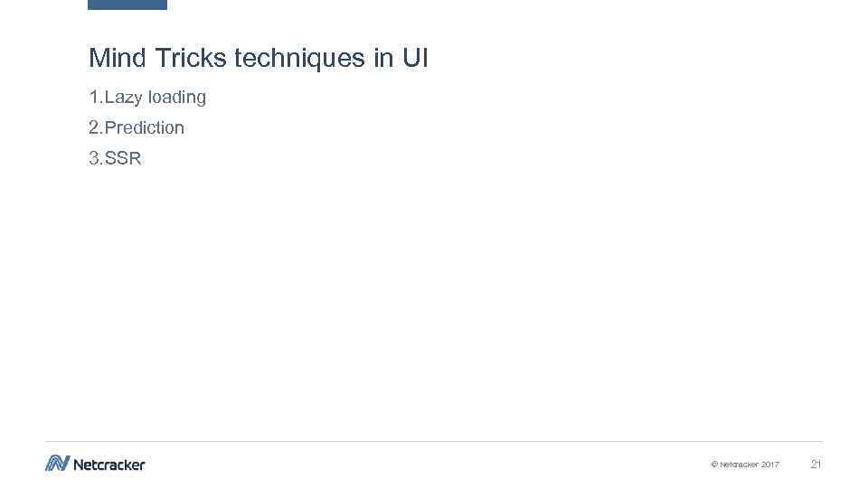Click the year 2017 in the footer
This screenshot has height=488, width=868.
click(x=769, y=465)
